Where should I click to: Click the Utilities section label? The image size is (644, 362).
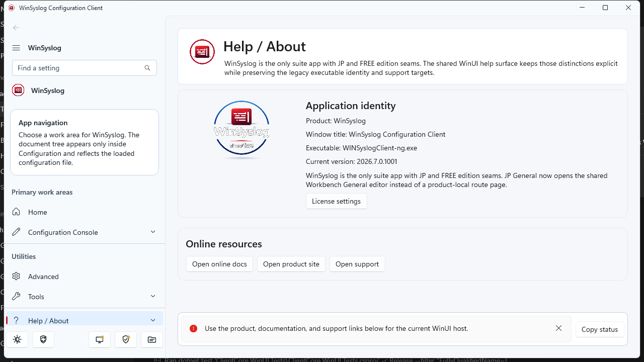pos(24,256)
